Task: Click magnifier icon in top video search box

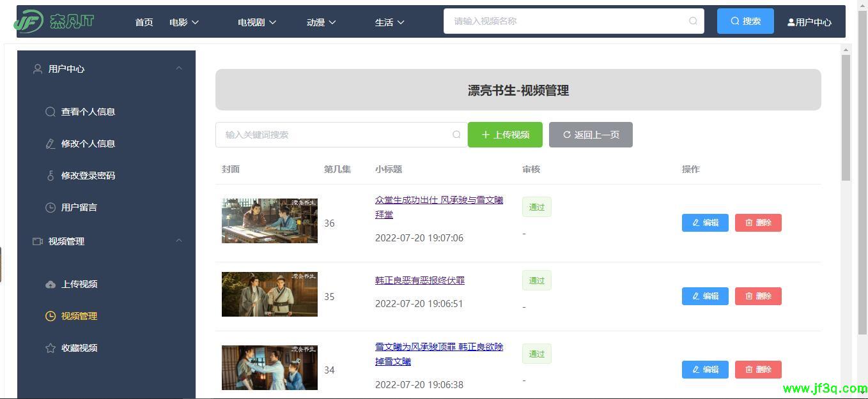Action: coord(693,21)
